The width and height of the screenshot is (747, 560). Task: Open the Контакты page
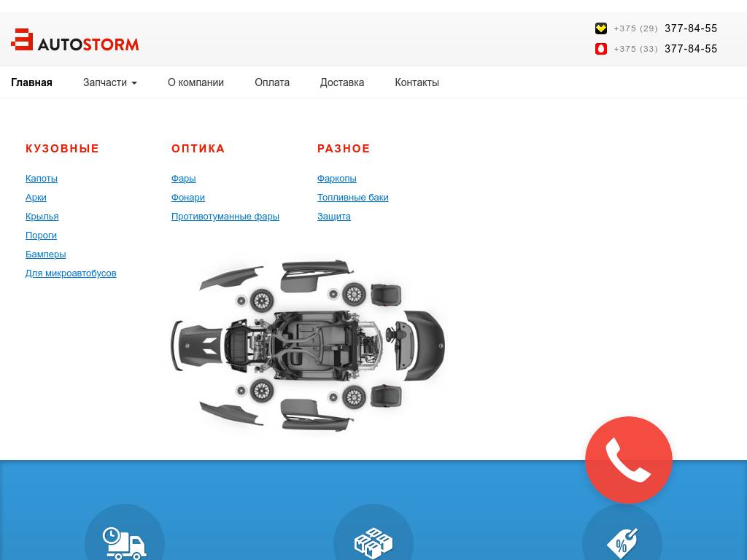click(x=417, y=82)
